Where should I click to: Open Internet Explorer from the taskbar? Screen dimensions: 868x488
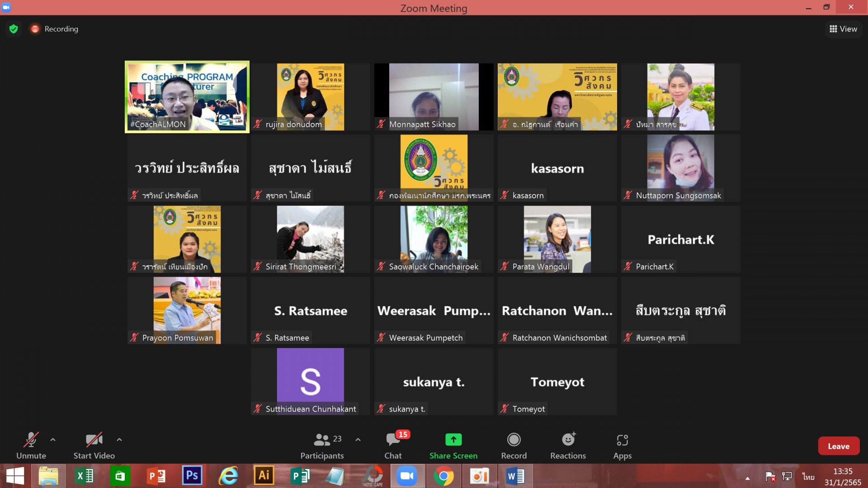click(228, 476)
